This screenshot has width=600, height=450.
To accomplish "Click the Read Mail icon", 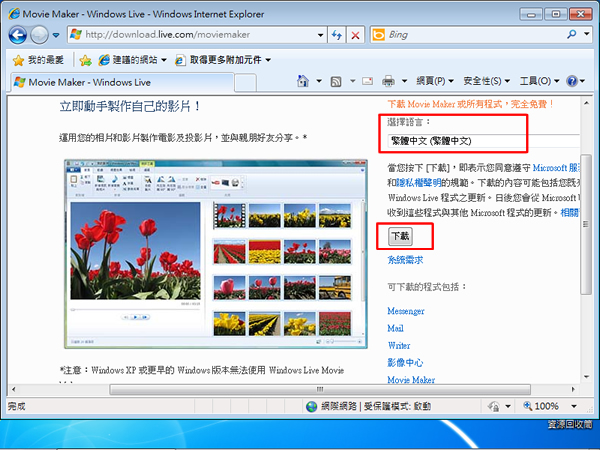I will point(367,81).
